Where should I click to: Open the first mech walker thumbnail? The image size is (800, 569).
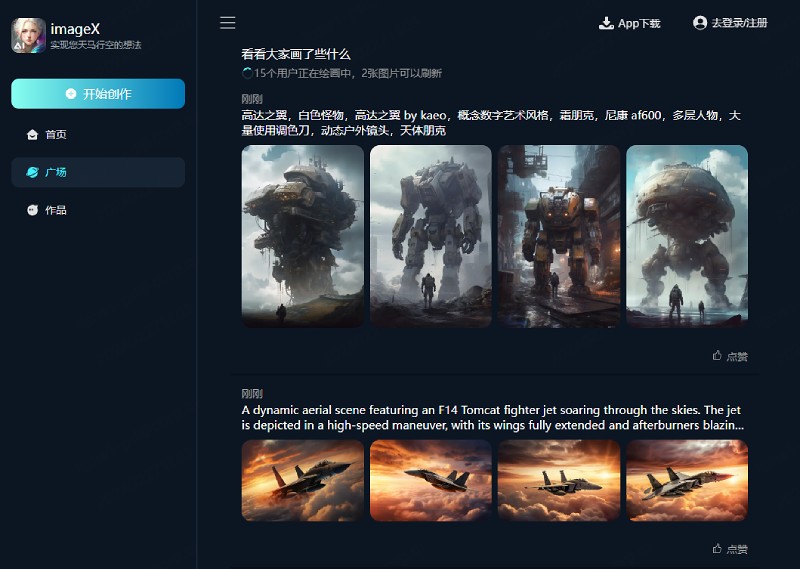click(x=303, y=236)
